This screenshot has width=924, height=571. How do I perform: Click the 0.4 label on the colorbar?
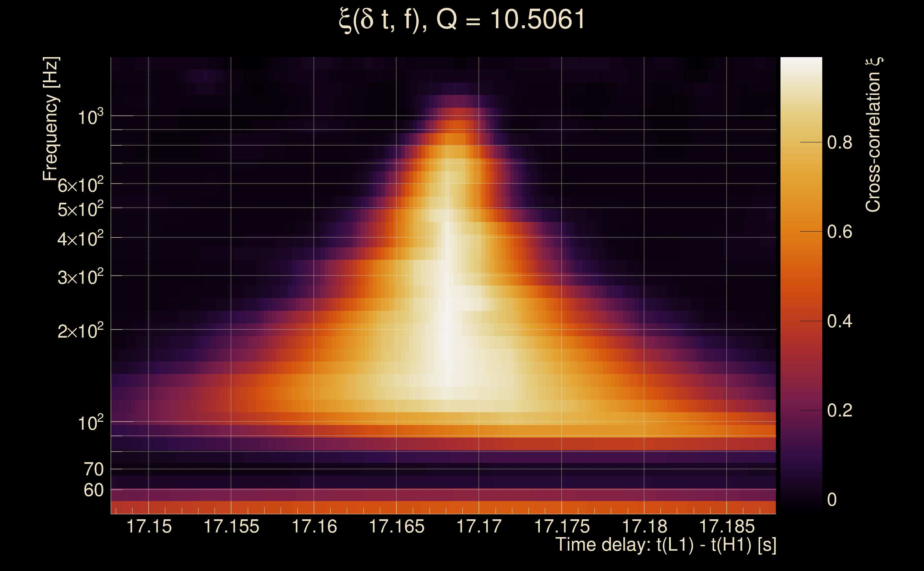coord(839,322)
